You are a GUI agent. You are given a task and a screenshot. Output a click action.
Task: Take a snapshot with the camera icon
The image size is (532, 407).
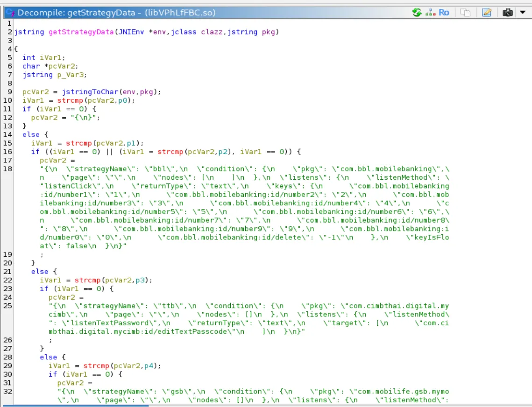coord(508,13)
